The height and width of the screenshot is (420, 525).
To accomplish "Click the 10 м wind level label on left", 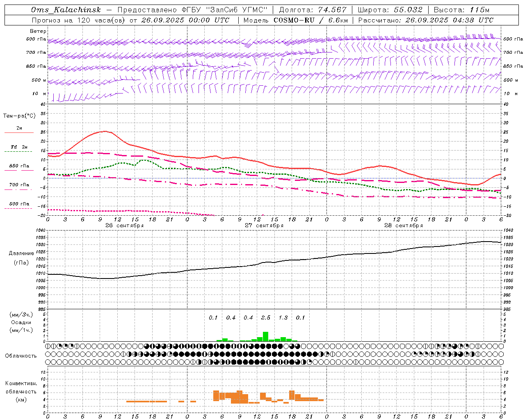I will [x=39, y=94].
